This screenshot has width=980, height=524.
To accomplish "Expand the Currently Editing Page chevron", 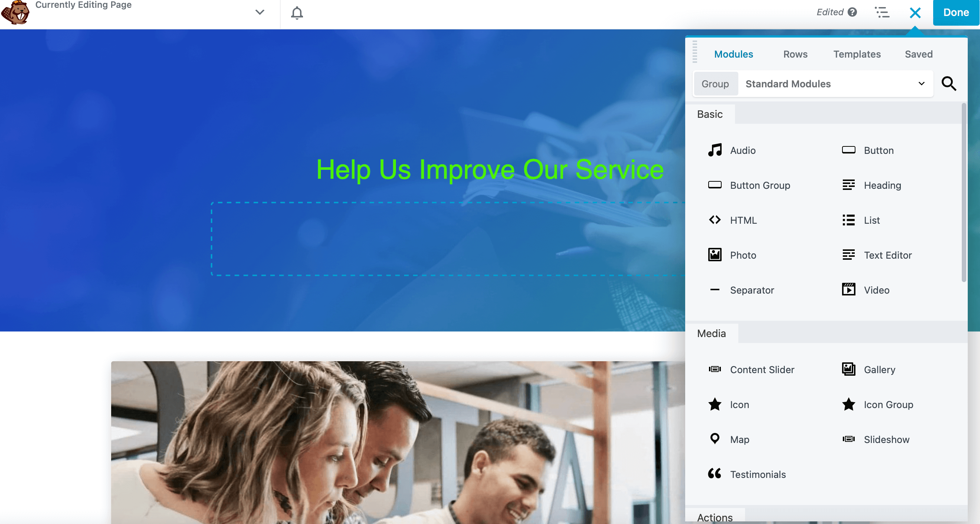I will tap(259, 12).
